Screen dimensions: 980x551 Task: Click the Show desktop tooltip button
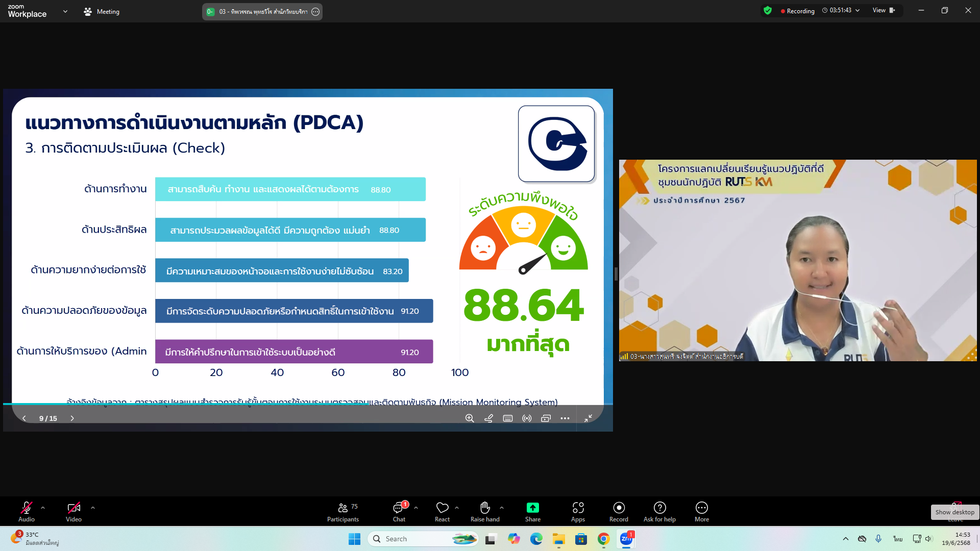[954, 512]
